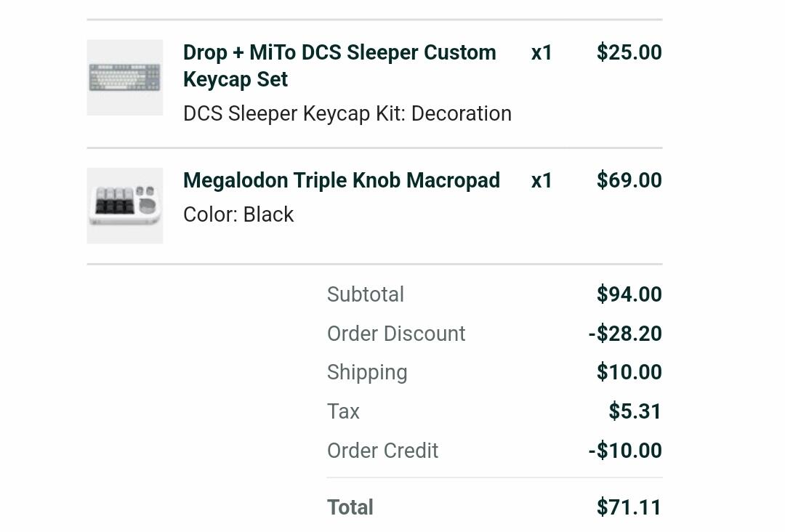Screen dimensions: 785x532
Task: Open the DCS Sleeper keycap set thumbnail
Action: (125, 78)
